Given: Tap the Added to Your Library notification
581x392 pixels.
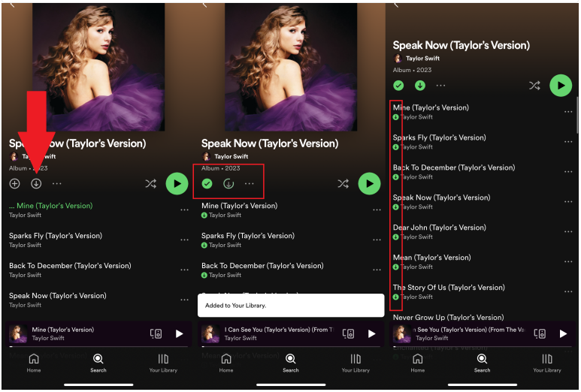Looking at the screenshot, I should click(291, 306).
